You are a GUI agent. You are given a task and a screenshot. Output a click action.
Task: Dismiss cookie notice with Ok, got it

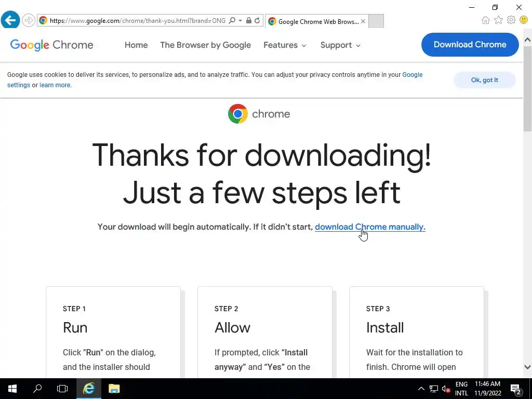[485, 80]
